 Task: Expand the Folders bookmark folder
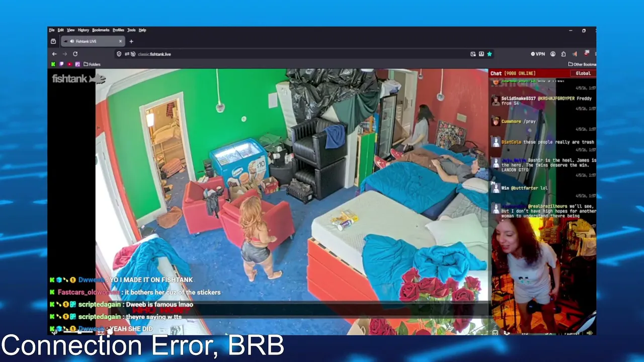click(92, 64)
